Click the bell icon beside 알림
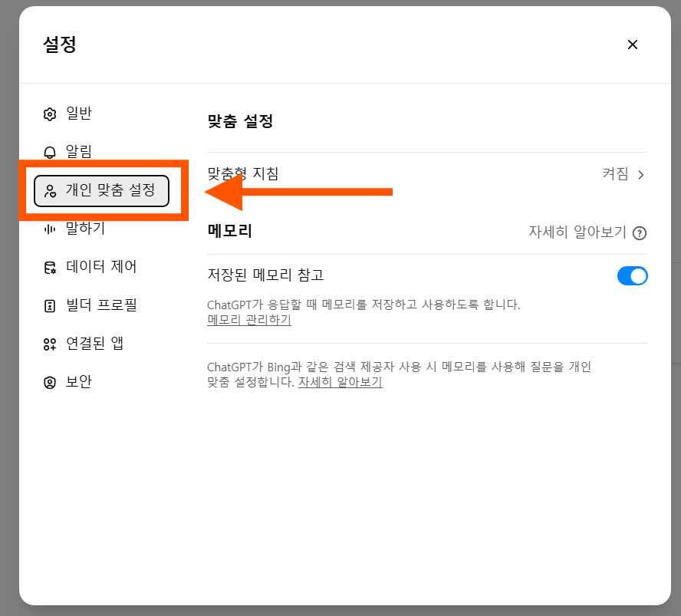 [x=50, y=152]
